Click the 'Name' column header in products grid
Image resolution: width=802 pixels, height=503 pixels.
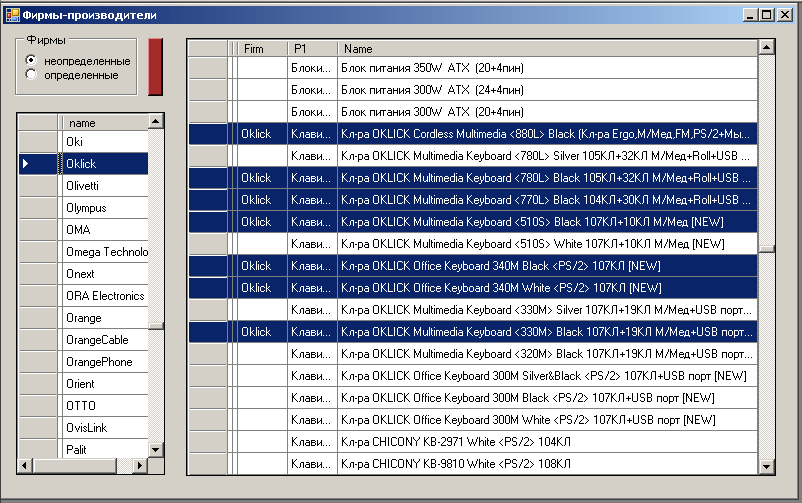548,49
